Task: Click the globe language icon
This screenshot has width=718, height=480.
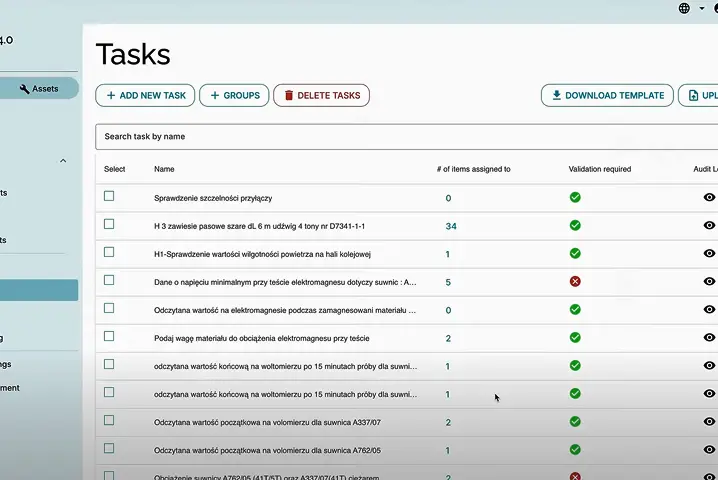Action: [x=684, y=8]
